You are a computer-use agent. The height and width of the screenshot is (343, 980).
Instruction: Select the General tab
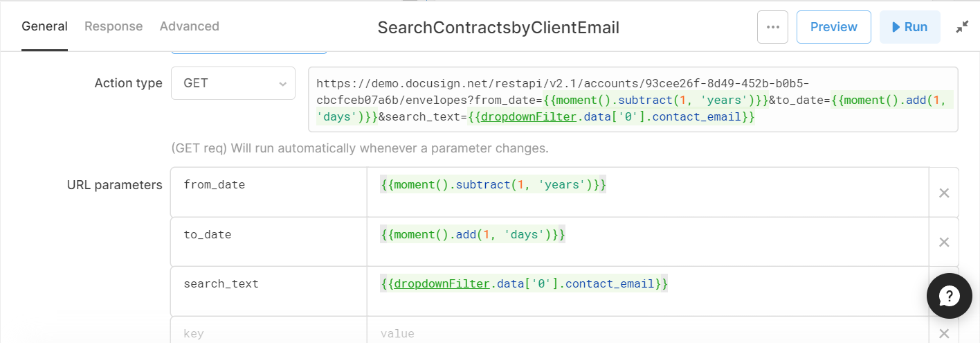[x=44, y=26]
